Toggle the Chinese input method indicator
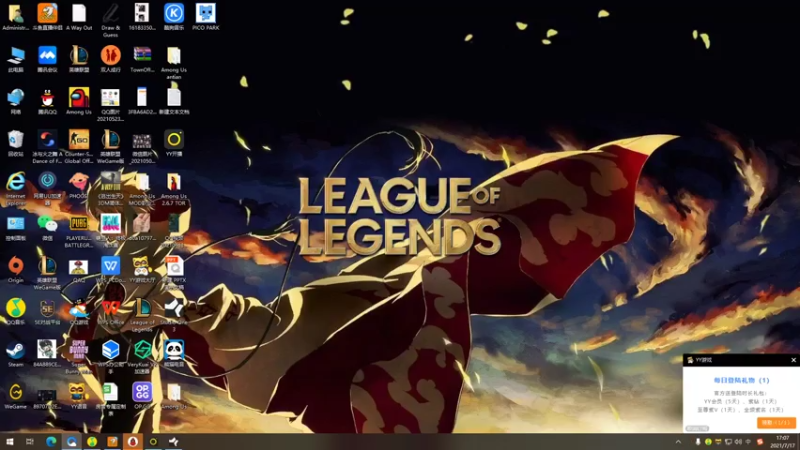Image resolution: width=800 pixels, height=450 pixels. tap(748, 442)
